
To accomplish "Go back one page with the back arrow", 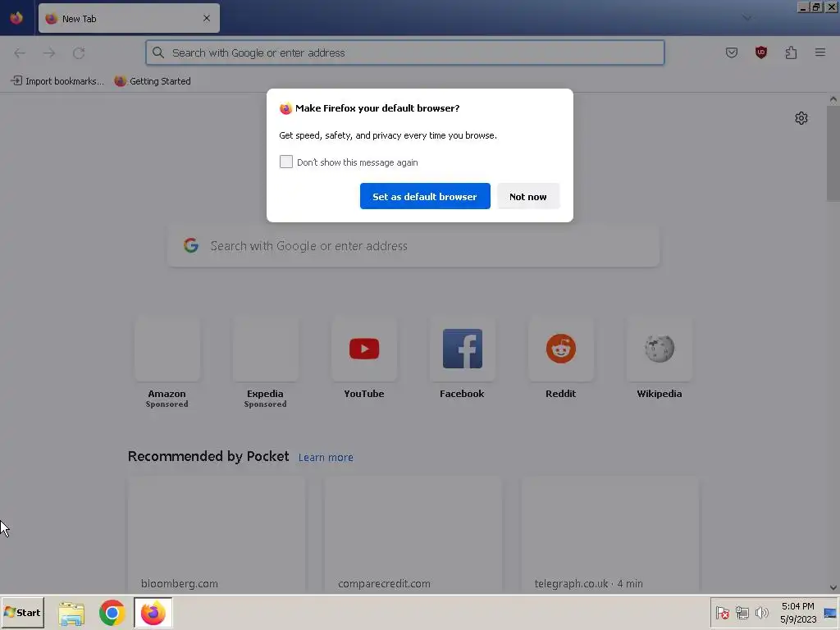I will click(20, 52).
